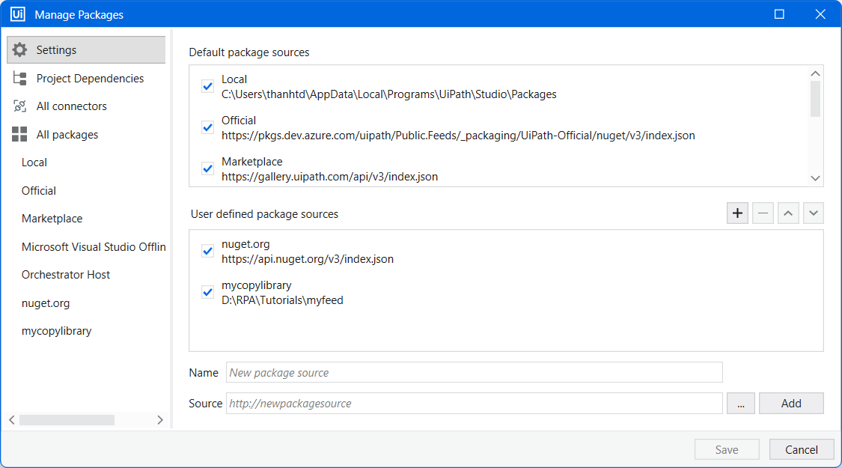
Task: Select the Official source URL text
Action: click(x=458, y=135)
